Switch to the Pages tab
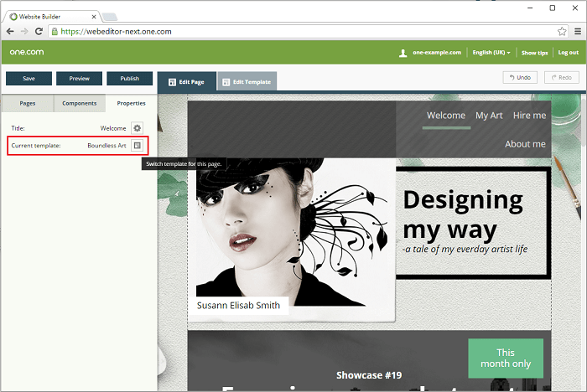Image resolution: width=587 pixels, height=392 pixels. click(x=27, y=103)
